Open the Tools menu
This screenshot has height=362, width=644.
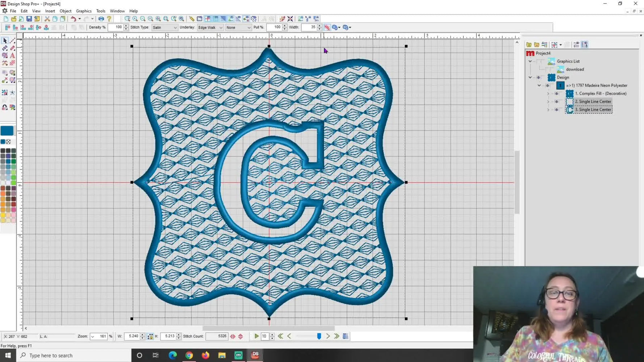coord(101,11)
